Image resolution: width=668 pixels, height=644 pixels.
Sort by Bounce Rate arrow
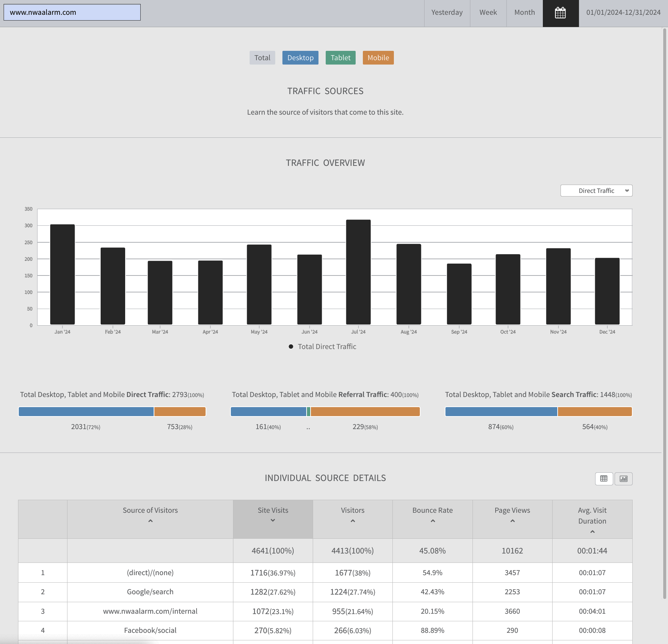(x=433, y=521)
